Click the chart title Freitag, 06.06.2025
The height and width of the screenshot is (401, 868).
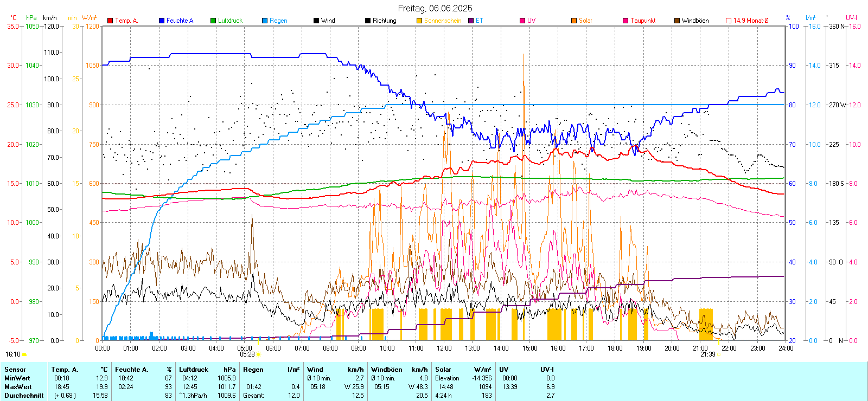(435, 8)
